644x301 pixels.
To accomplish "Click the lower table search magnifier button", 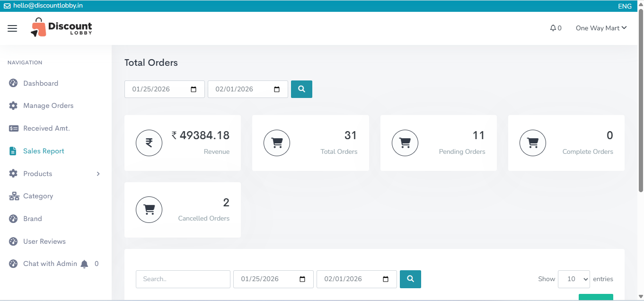I will coord(410,279).
